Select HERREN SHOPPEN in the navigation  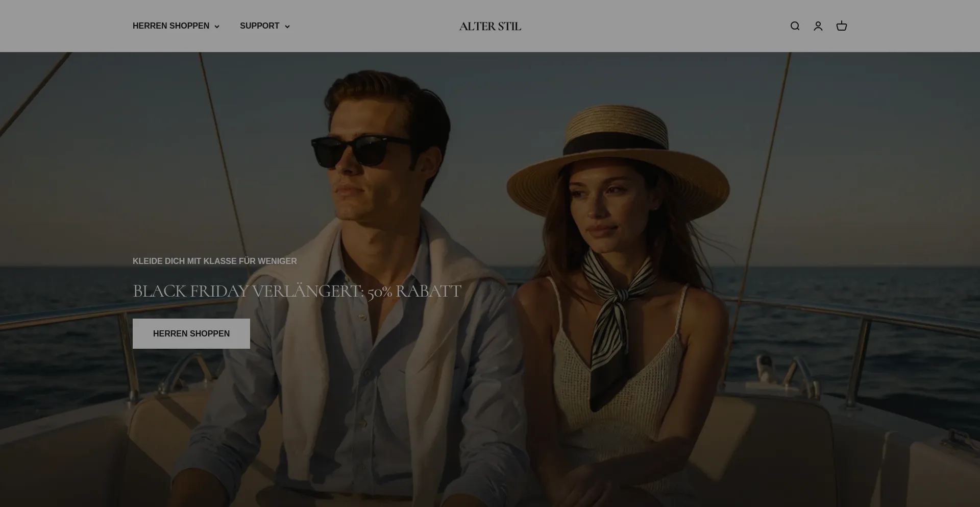click(170, 26)
